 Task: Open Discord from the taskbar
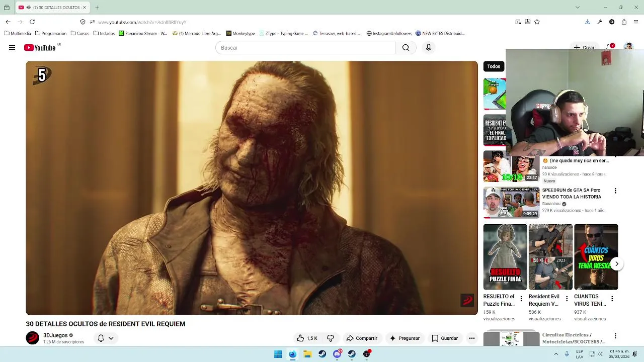(x=337, y=354)
